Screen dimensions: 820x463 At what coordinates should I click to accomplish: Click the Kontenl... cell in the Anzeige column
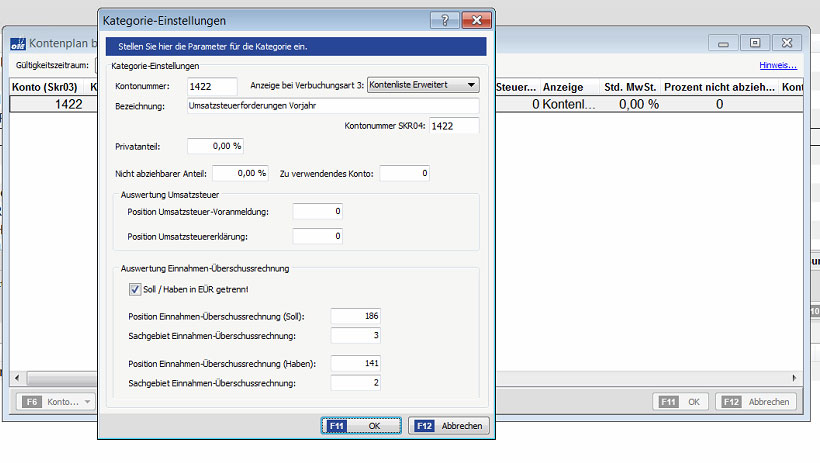pos(569,104)
